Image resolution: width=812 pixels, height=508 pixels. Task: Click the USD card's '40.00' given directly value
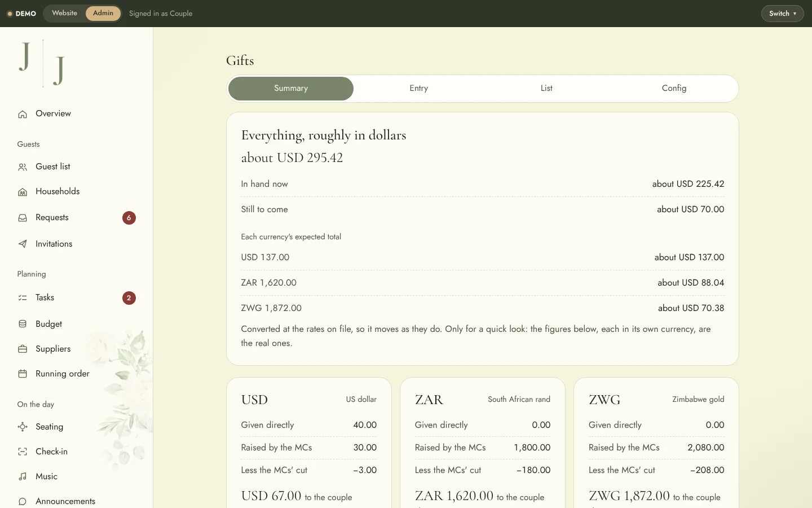[x=365, y=425]
